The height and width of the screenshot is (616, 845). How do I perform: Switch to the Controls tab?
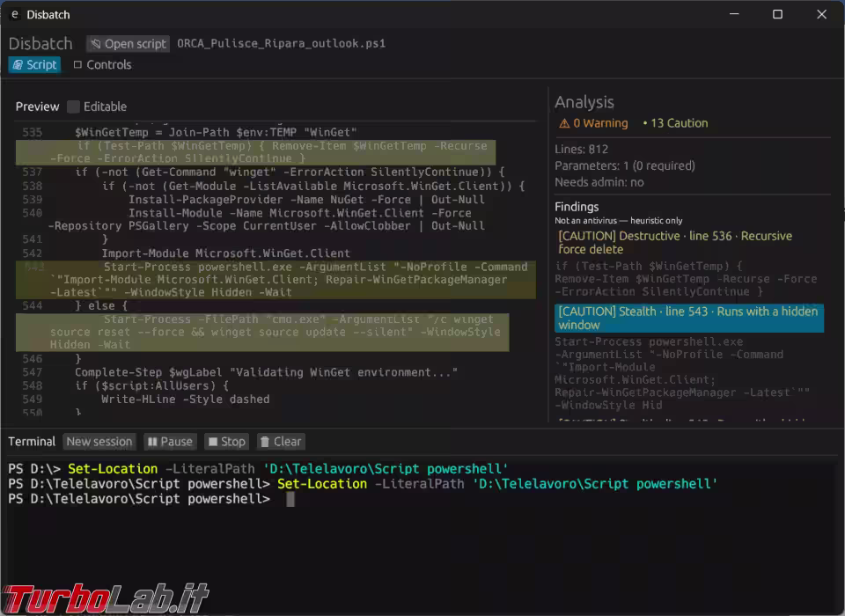click(x=102, y=64)
